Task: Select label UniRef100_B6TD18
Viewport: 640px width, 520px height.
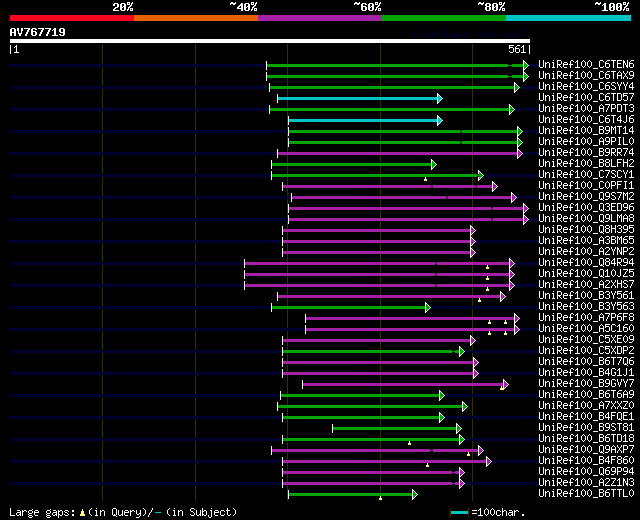Action: pos(586,439)
